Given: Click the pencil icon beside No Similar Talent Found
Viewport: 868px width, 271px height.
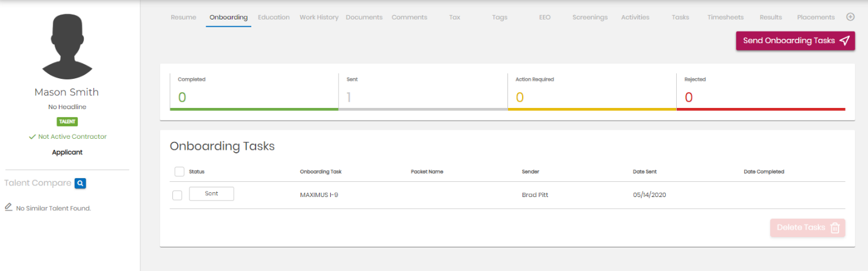Looking at the screenshot, I should pyautogui.click(x=8, y=207).
